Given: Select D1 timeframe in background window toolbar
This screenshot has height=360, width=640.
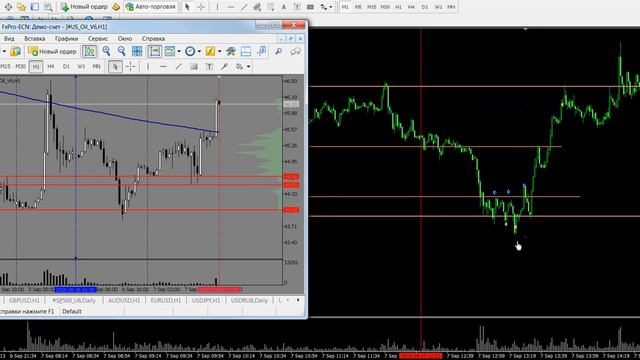Looking at the screenshot, I should coord(425,7).
